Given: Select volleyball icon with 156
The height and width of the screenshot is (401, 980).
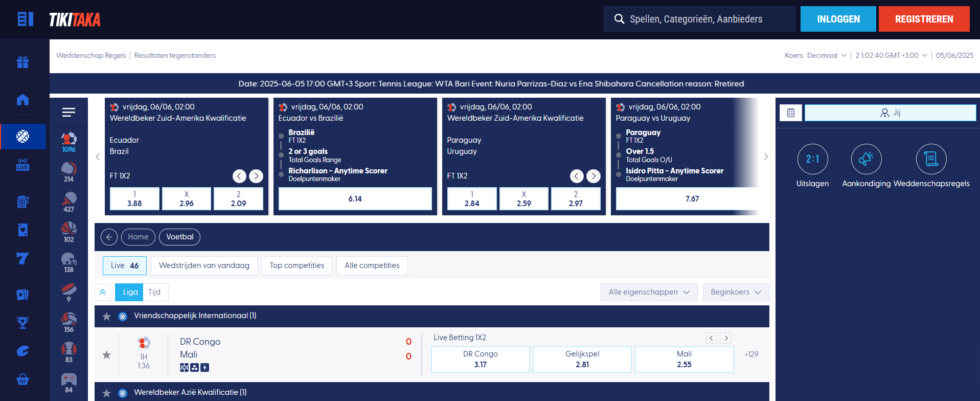Looking at the screenshot, I should pyautogui.click(x=69, y=322).
